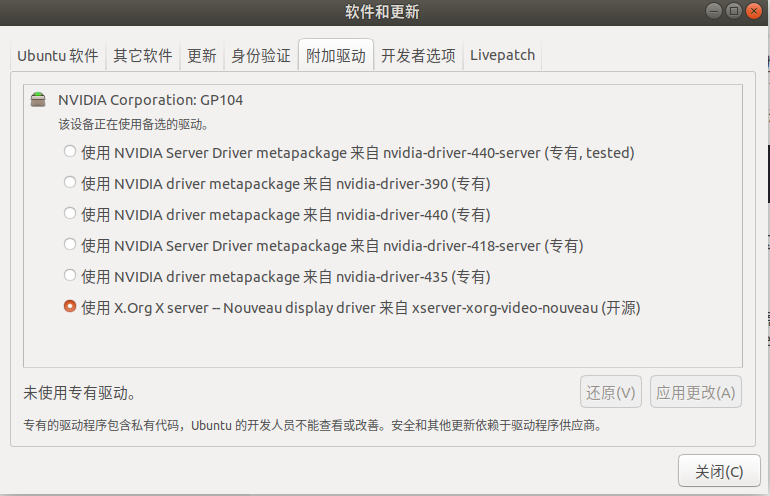Open the 其它软件 tab
The height and width of the screenshot is (496, 770).
tap(143, 55)
